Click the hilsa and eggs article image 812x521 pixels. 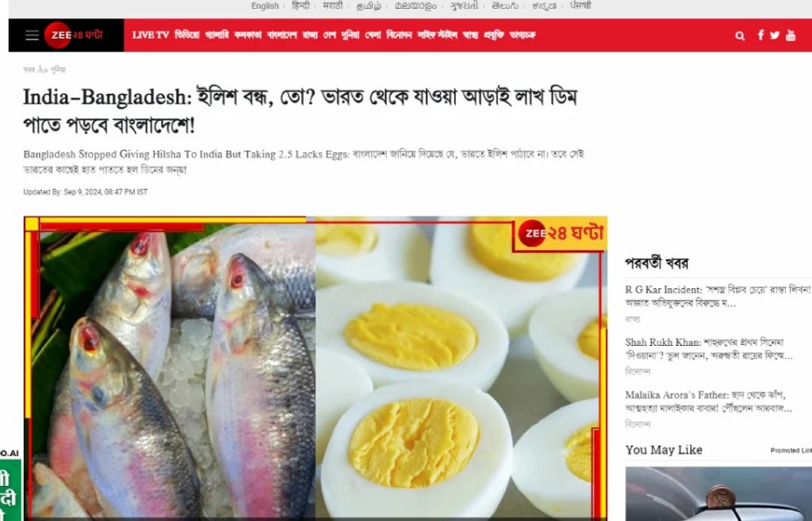point(315,368)
